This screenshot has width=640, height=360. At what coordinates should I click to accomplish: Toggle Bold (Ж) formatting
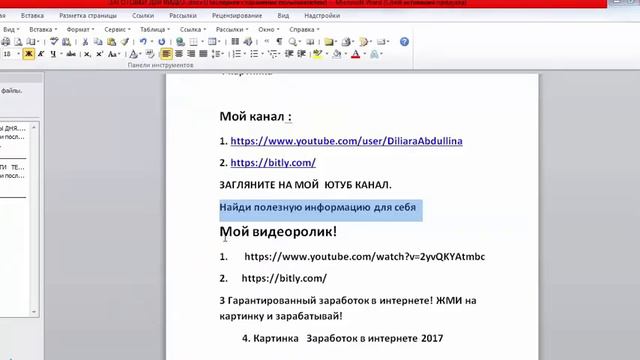coord(29,54)
